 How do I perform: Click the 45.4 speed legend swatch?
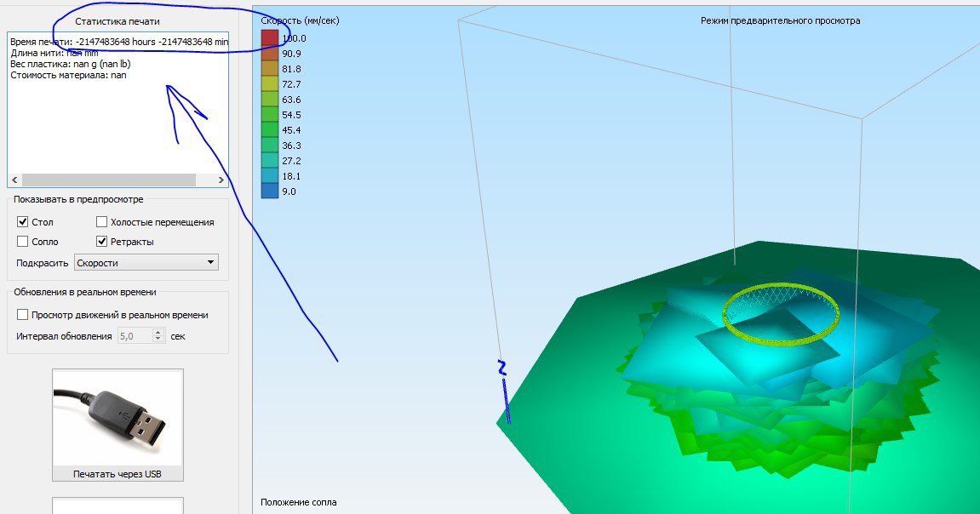(269, 130)
